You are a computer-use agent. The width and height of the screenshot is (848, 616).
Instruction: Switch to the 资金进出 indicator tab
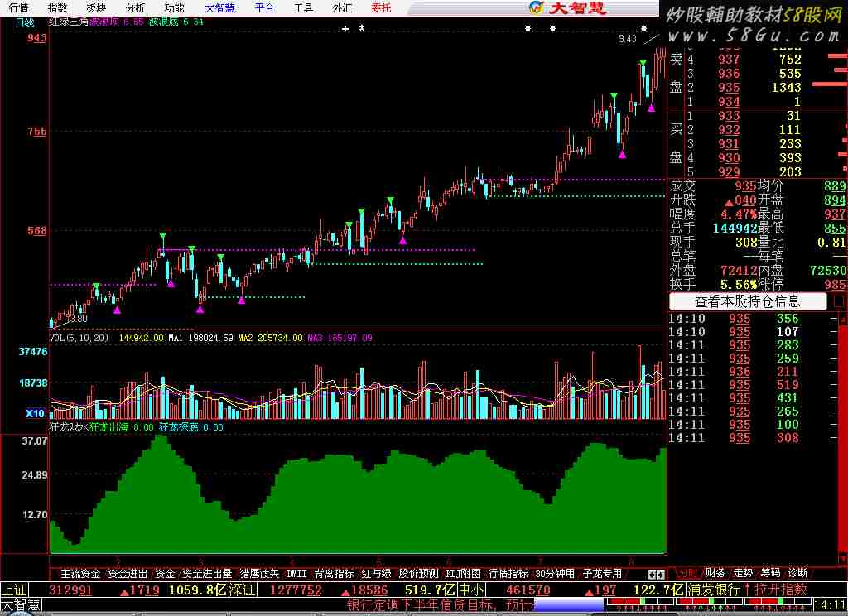[128, 573]
